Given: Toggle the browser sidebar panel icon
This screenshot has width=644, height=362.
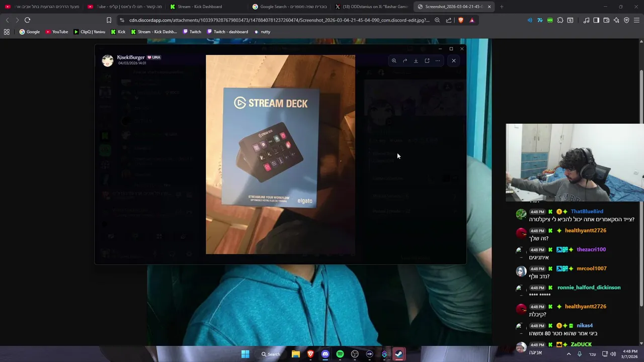Looking at the screenshot, I should [596, 20].
